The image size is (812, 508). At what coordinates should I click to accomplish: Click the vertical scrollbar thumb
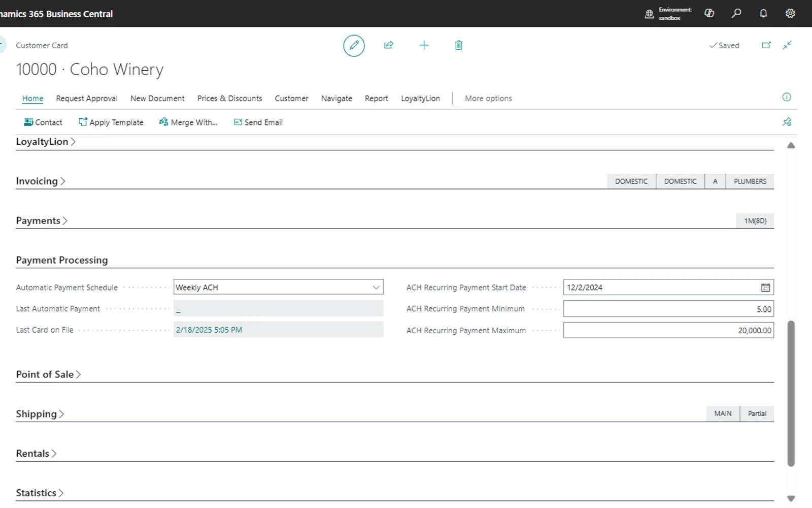click(x=791, y=393)
